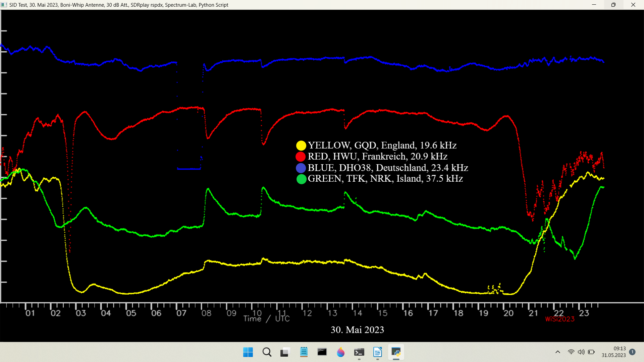644x362 pixels.
Task: Click the 16 hour label on time axis
Action: (408, 313)
